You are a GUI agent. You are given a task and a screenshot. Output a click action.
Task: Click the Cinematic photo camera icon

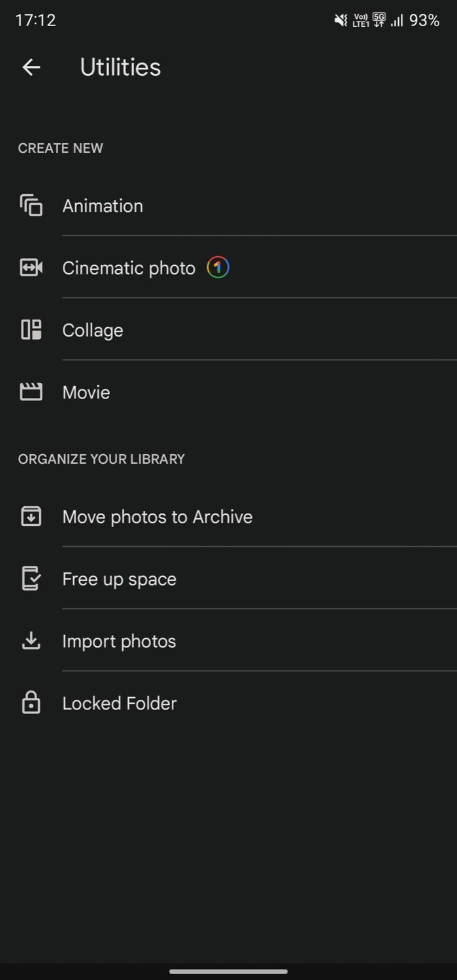[x=31, y=267]
